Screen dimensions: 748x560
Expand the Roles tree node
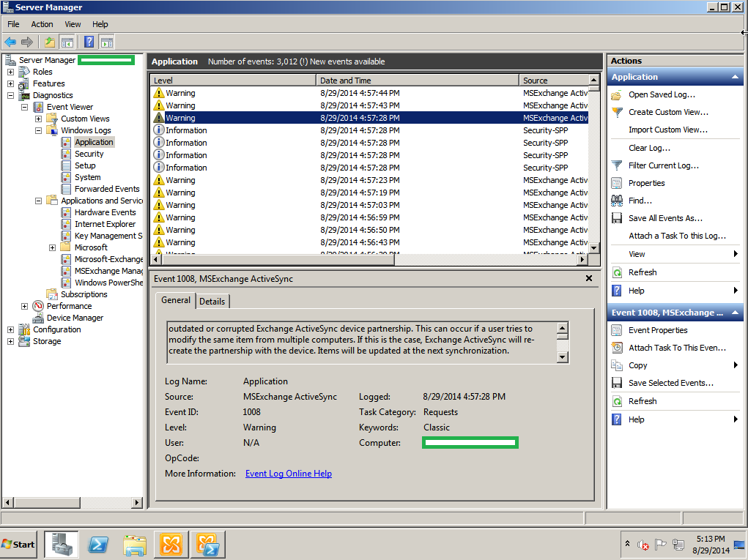point(10,72)
